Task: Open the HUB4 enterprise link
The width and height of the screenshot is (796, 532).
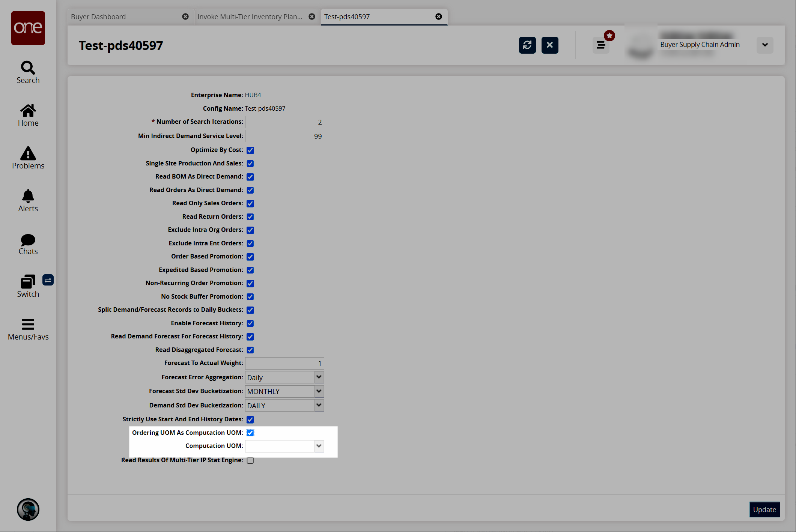Action: point(253,95)
